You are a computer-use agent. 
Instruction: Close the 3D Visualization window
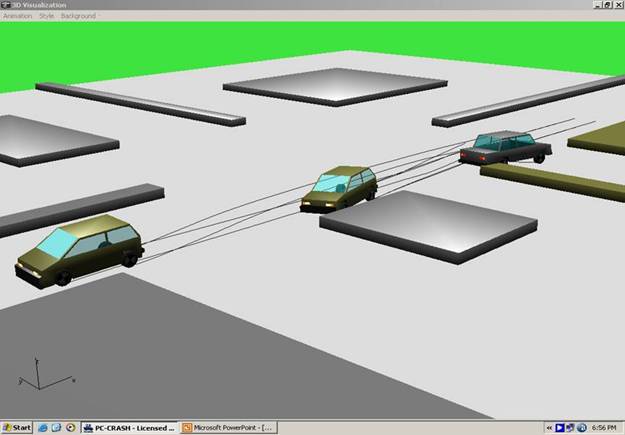tap(618, 5)
